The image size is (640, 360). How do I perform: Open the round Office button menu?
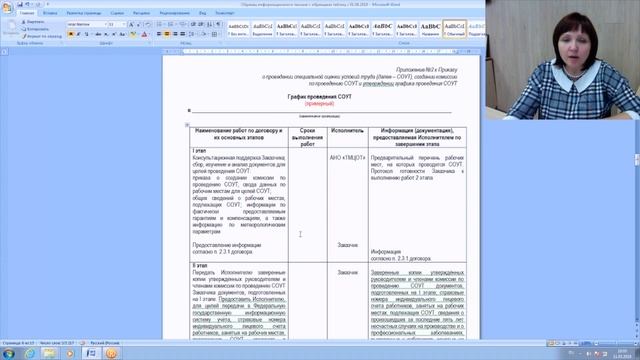7,7
